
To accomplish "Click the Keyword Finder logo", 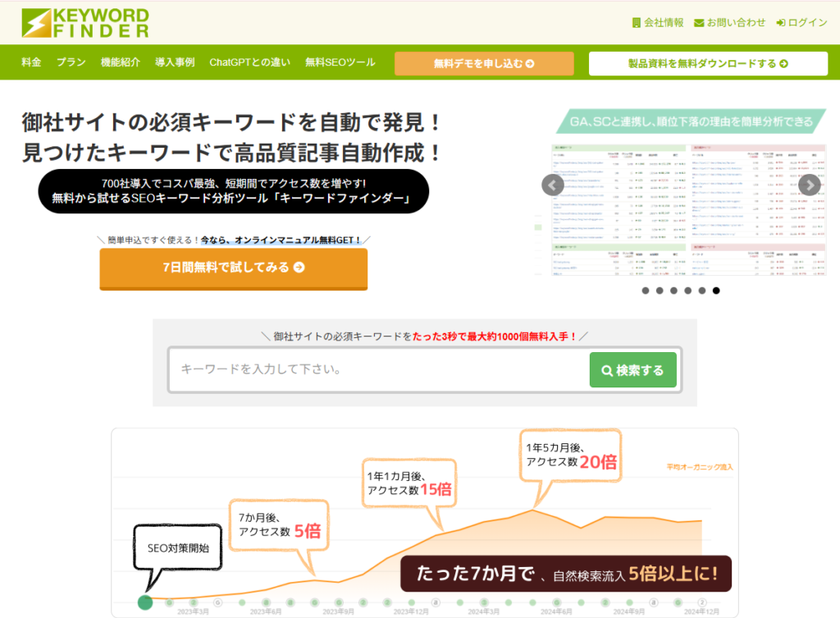I will click(x=85, y=23).
